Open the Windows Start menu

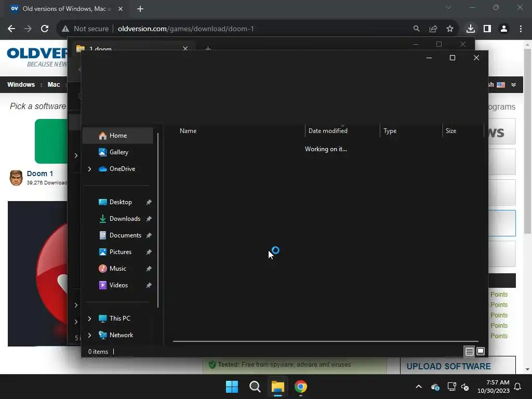point(232,387)
